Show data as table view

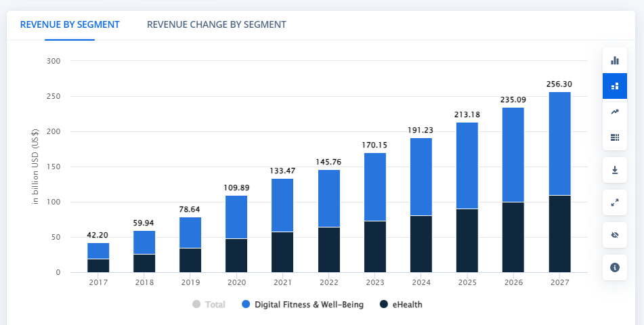(x=615, y=137)
